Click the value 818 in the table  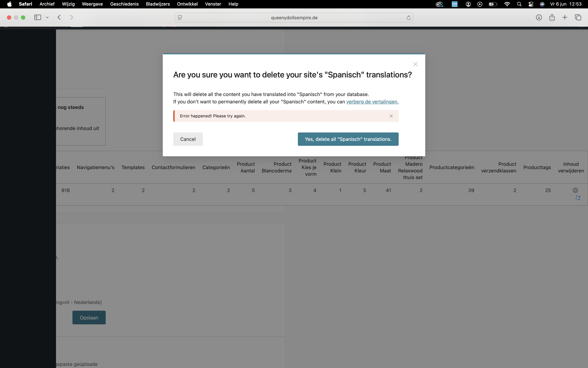[x=66, y=190]
